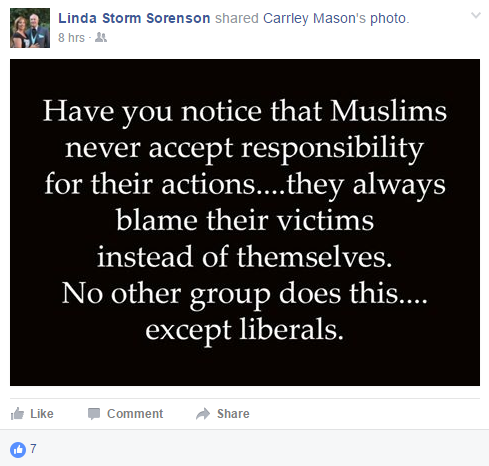The height and width of the screenshot is (466, 489).
Task: Click the 'blame their victims' line in image
Action: (245, 220)
